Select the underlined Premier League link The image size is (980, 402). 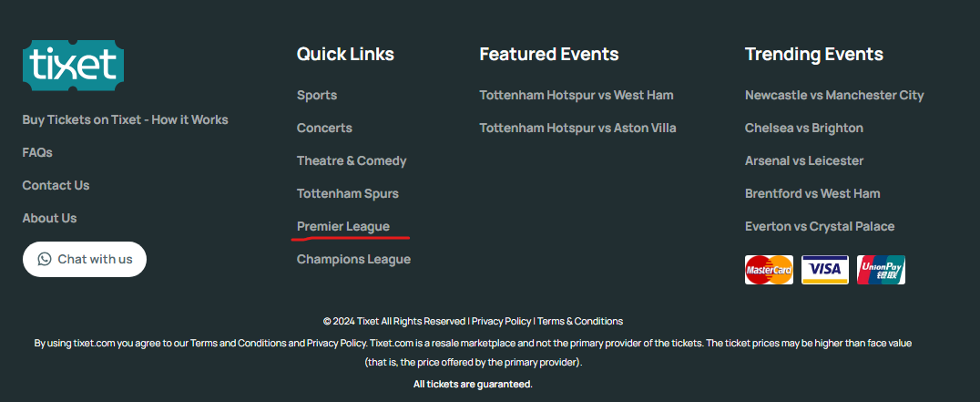coord(343,226)
